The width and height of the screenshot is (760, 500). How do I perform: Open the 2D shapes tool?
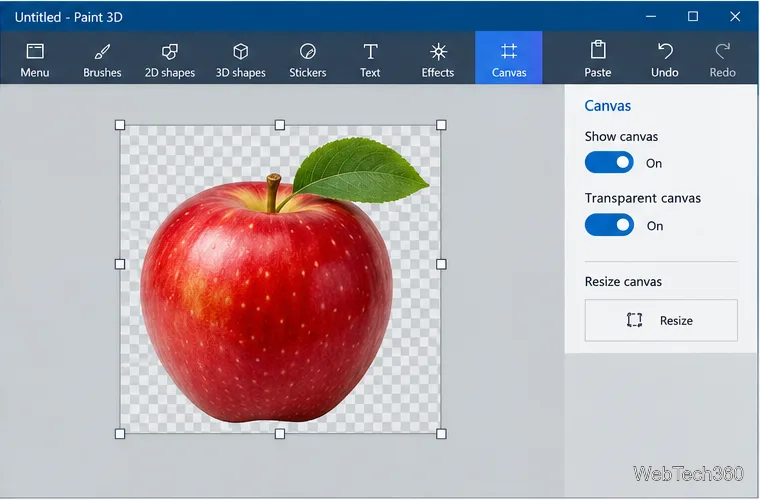[170, 60]
